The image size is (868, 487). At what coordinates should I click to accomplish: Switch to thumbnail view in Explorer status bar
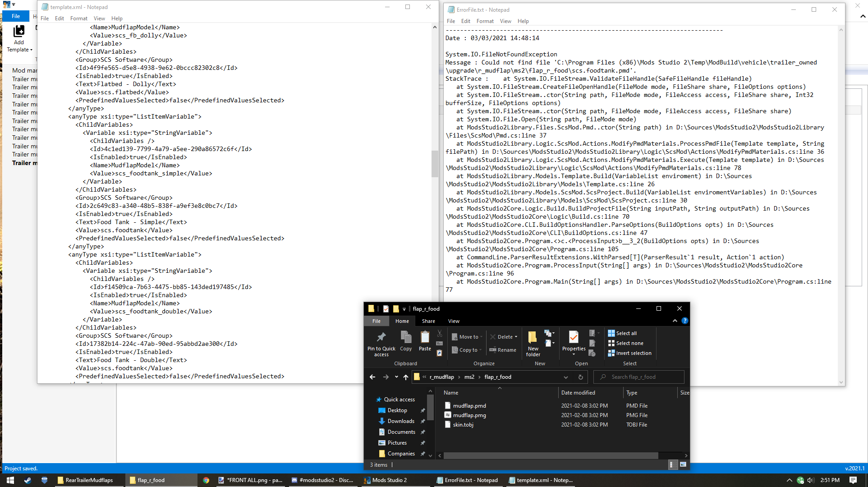(x=684, y=464)
